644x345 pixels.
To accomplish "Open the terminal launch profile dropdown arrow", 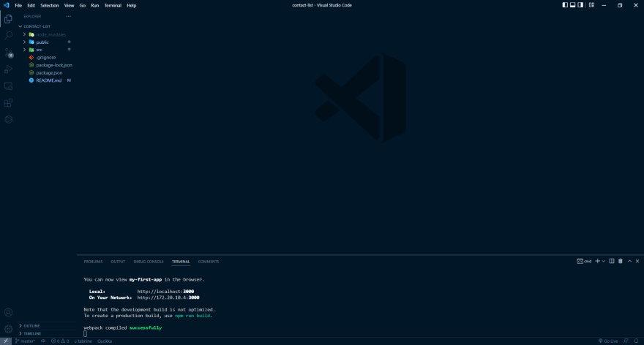I will coord(603,262).
